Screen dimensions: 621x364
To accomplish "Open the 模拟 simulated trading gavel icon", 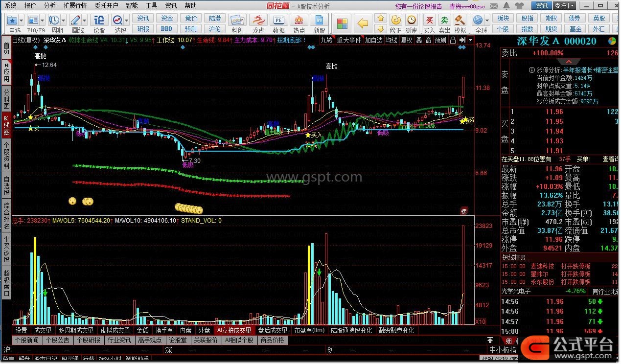I will [x=460, y=21].
